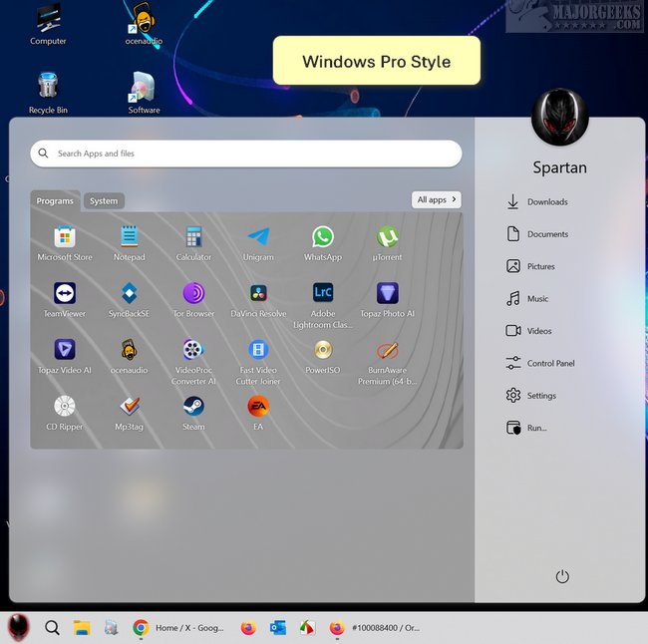Open File Explorer from taskbar

(x=82, y=627)
